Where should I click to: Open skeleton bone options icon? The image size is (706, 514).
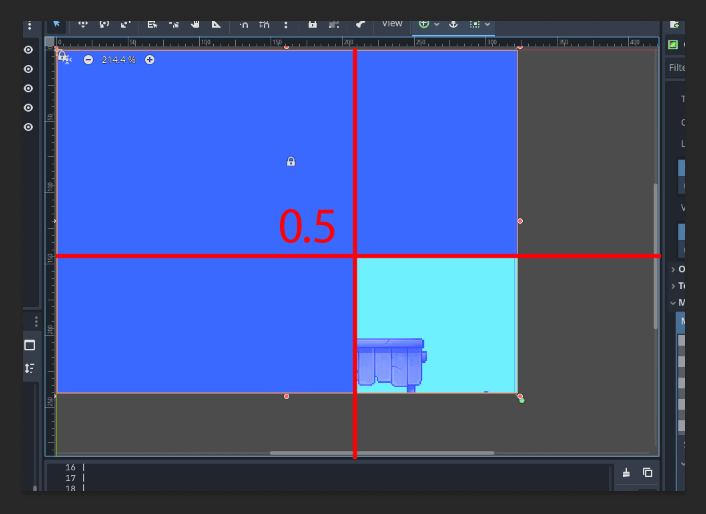pos(360,24)
